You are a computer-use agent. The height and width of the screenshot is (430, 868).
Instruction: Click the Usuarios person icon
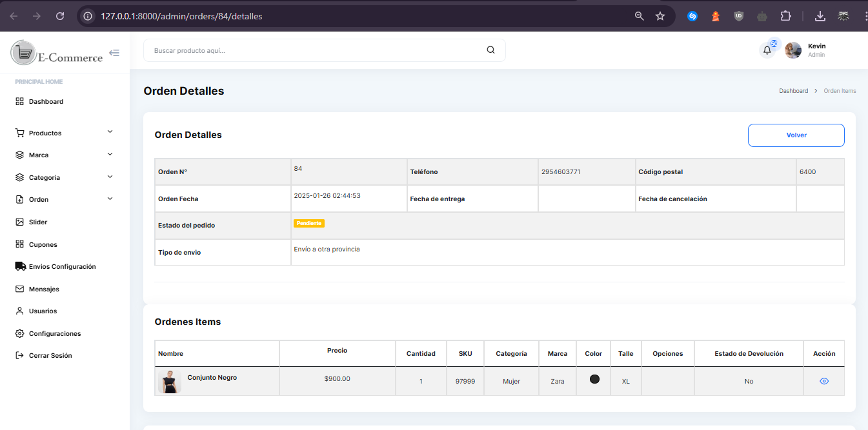20,311
